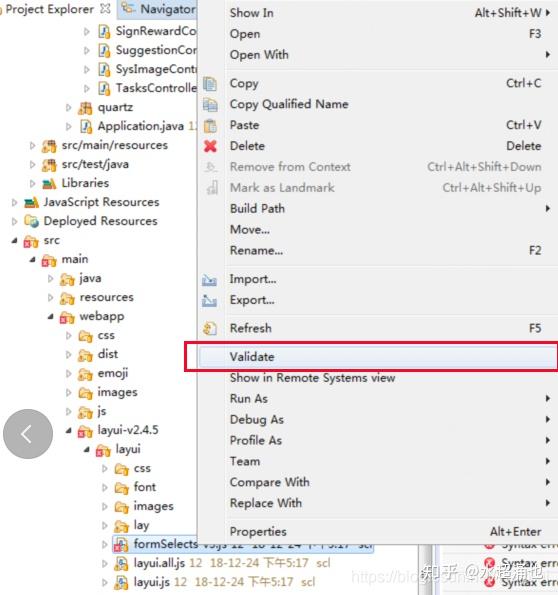Click the Copy icon in context menu
The height and width of the screenshot is (595, 558).
tap(210, 83)
